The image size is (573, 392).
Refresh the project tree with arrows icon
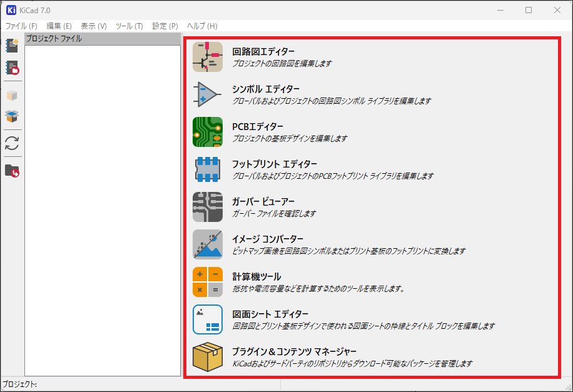pos(12,143)
